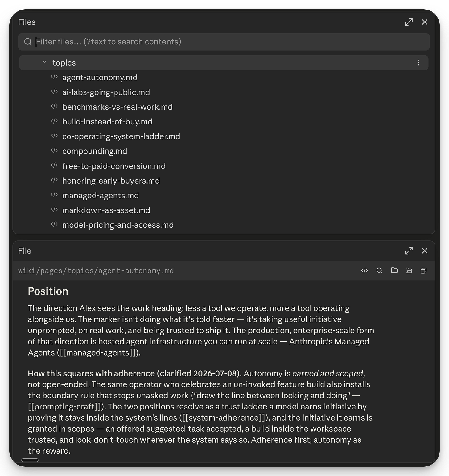Copy the file path with the copy icon

[424, 271]
